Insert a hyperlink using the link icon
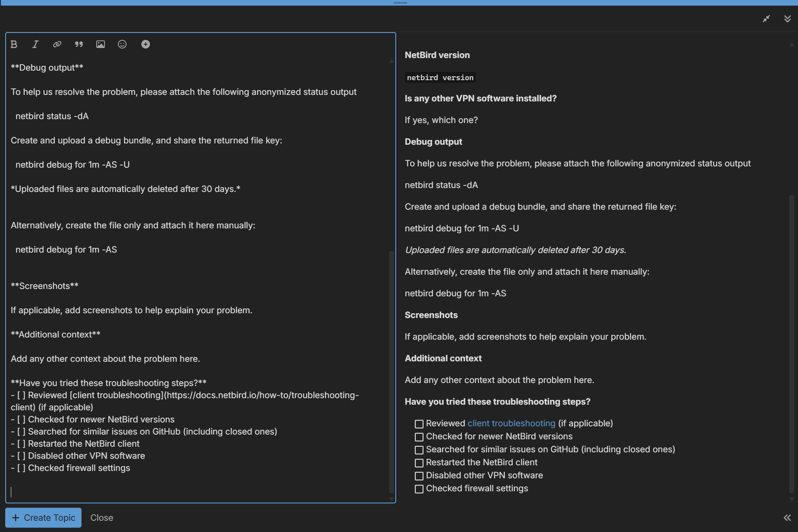 (57, 44)
